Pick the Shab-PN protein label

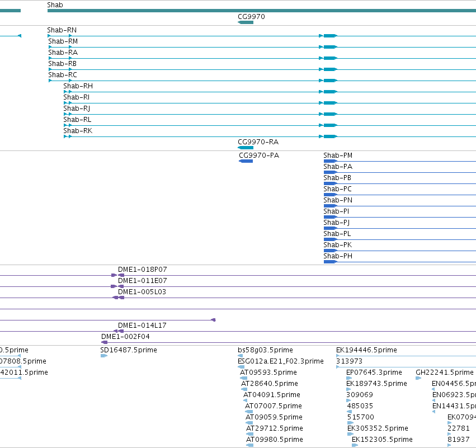click(338, 200)
